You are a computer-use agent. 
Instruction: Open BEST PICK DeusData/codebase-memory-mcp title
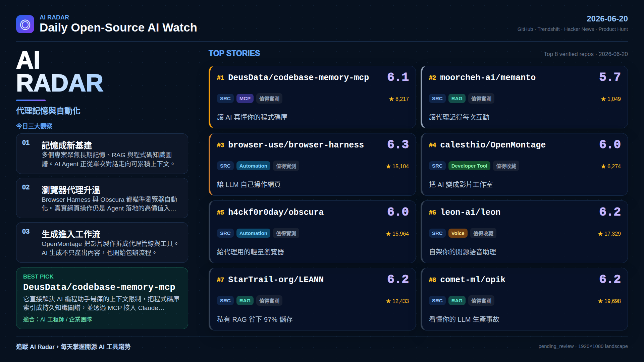(x=99, y=287)
